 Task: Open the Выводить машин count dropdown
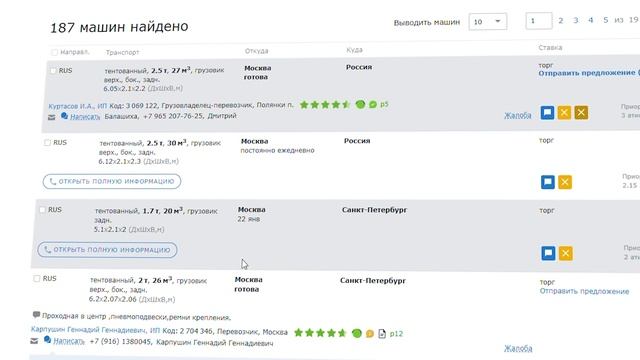488,22
